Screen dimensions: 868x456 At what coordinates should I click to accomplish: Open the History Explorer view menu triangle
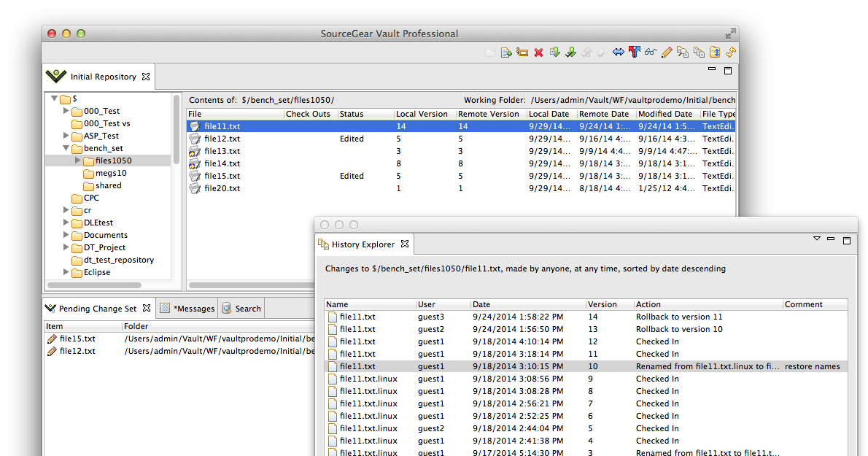(816, 239)
